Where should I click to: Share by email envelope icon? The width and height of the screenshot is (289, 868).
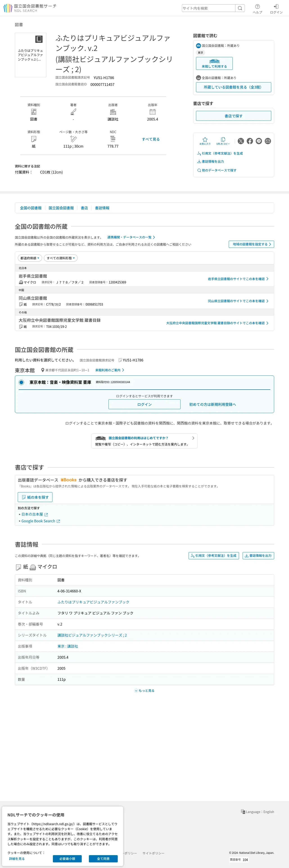[268, 141]
